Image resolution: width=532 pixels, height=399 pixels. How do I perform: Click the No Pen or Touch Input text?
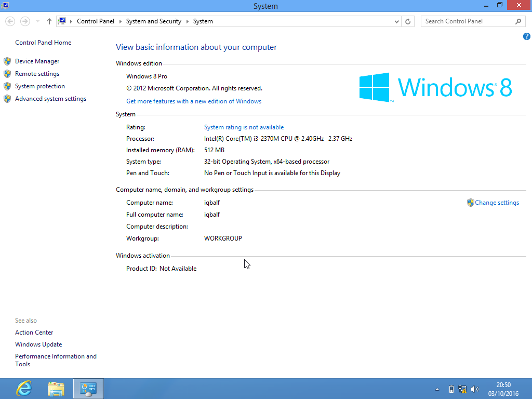(272, 173)
